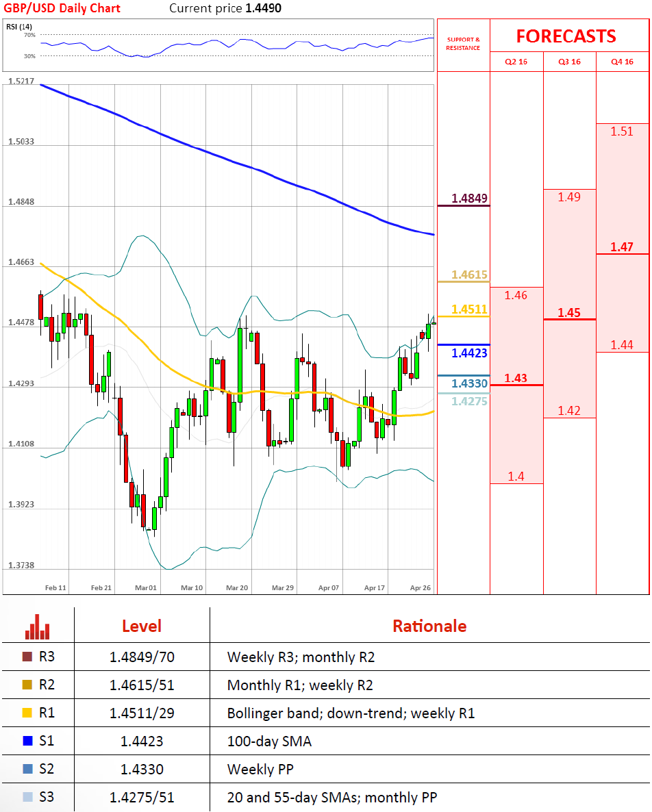
Task: Select the R1 yellow color swatch
Action: (x=27, y=713)
